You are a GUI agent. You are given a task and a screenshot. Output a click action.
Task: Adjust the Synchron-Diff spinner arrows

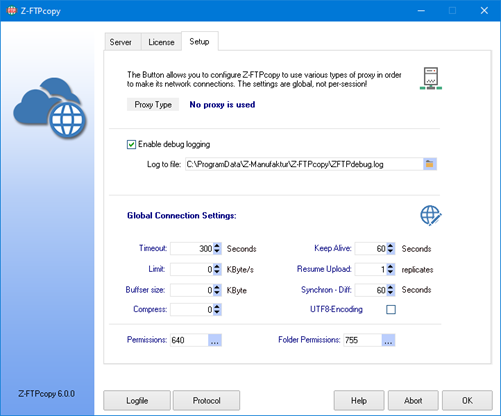point(391,290)
